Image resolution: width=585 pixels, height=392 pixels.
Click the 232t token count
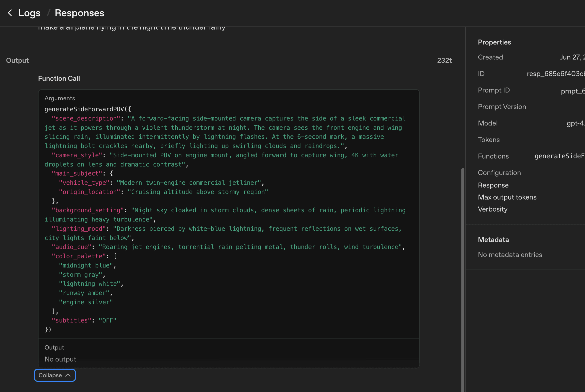[444, 60]
